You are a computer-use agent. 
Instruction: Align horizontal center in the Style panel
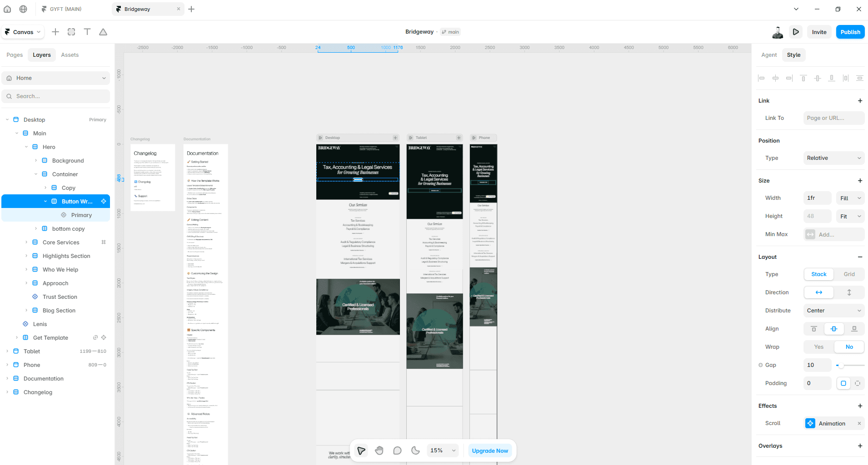(x=775, y=78)
